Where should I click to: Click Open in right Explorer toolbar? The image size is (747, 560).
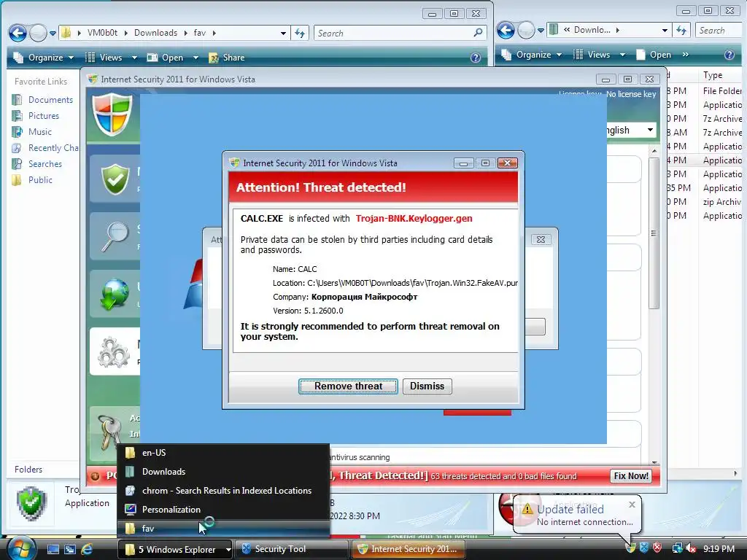(x=653, y=55)
